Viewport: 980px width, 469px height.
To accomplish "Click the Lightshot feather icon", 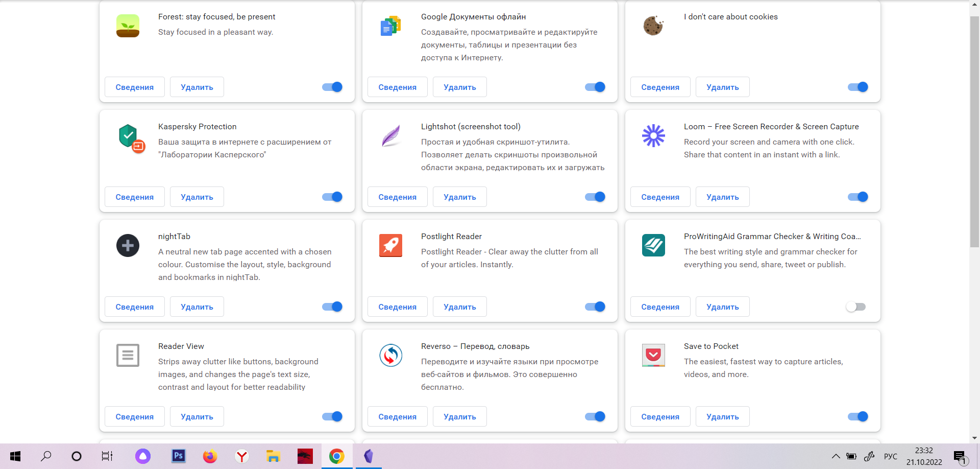I will click(391, 136).
